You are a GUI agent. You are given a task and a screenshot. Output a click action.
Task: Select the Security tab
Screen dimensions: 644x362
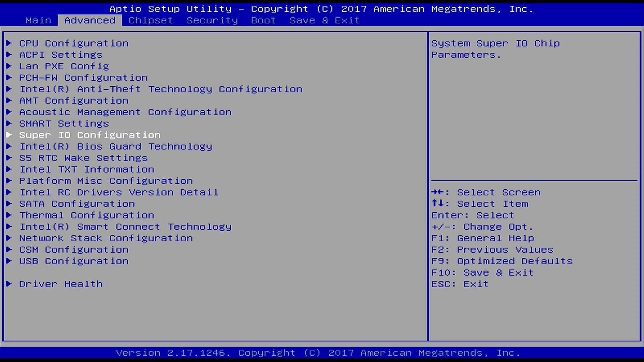click(212, 20)
